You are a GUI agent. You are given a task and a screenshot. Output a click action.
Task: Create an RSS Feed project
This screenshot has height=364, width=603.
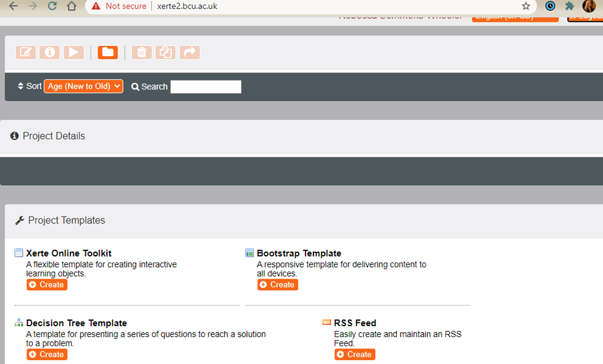(x=355, y=354)
